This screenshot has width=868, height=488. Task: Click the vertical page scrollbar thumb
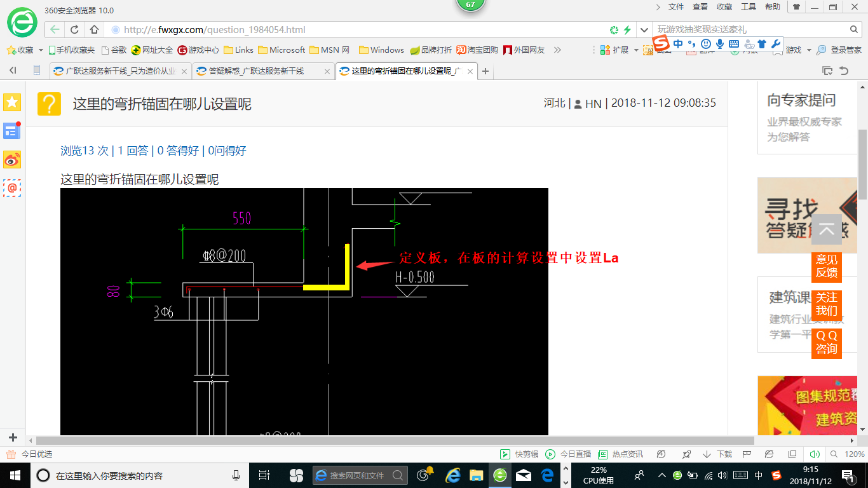[862, 164]
